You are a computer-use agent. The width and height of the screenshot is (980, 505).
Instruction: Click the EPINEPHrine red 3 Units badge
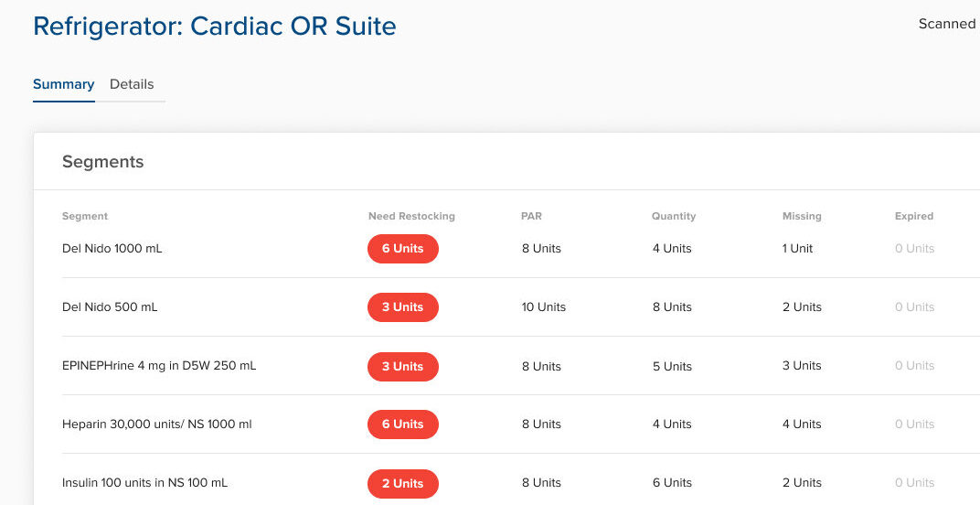coord(402,366)
